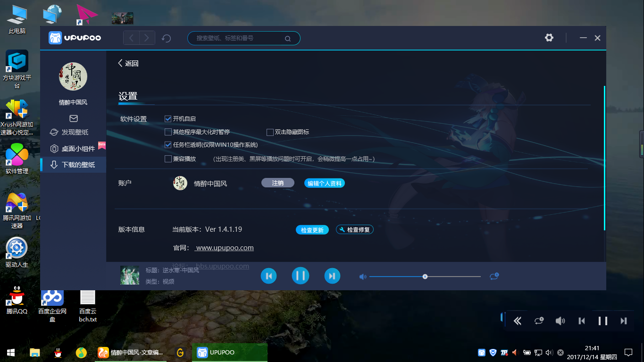Uncheck 开机自启 checkbox
Image resolution: width=644 pixels, height=362 pixels.
click(168, 119)
